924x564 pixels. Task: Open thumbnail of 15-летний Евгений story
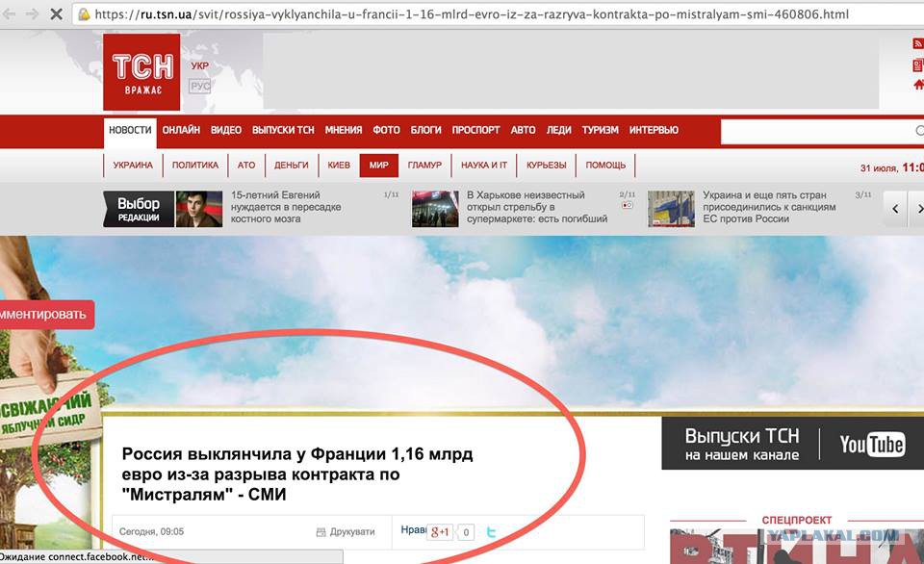click(199, 208)
